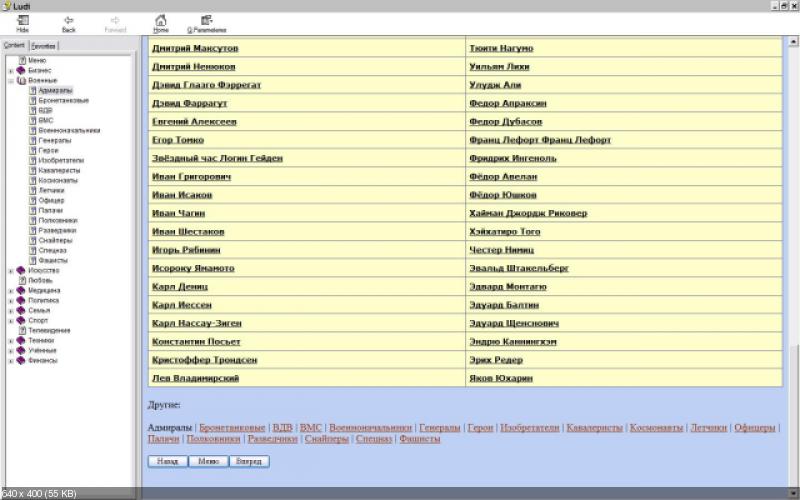Expand the Искусство tree node
Screen dimensions: 800x500
click(x=10, y=271)
